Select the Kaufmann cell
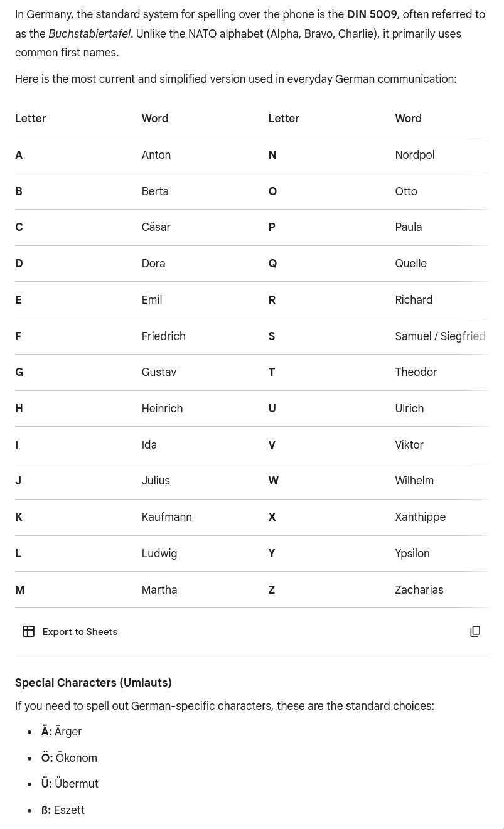The image size is (504, 829). [x=166, y=517]
